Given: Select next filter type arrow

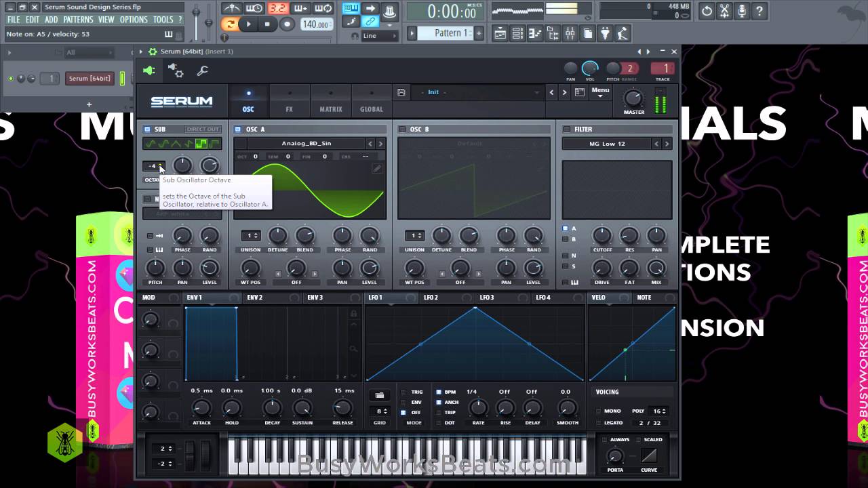Looking at the screenshot, I should pyautogui.click(x=667, y=144).
